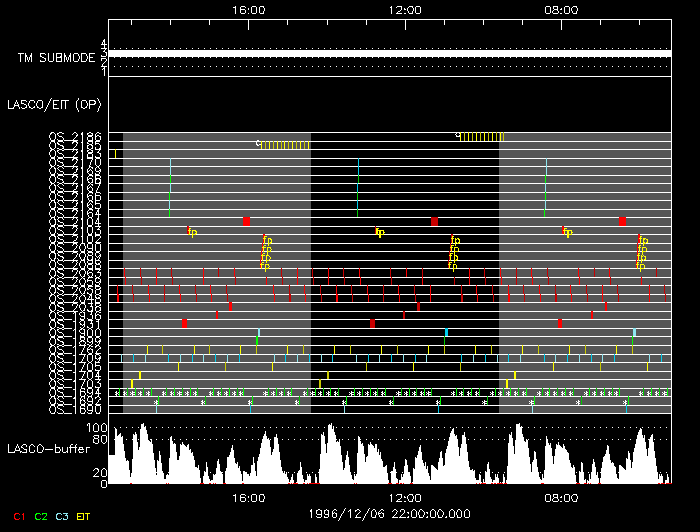Click the 100 tick label on LASCO-buffer axis
This screenshot has height=532, width=700.
click(x=98, y=427)
